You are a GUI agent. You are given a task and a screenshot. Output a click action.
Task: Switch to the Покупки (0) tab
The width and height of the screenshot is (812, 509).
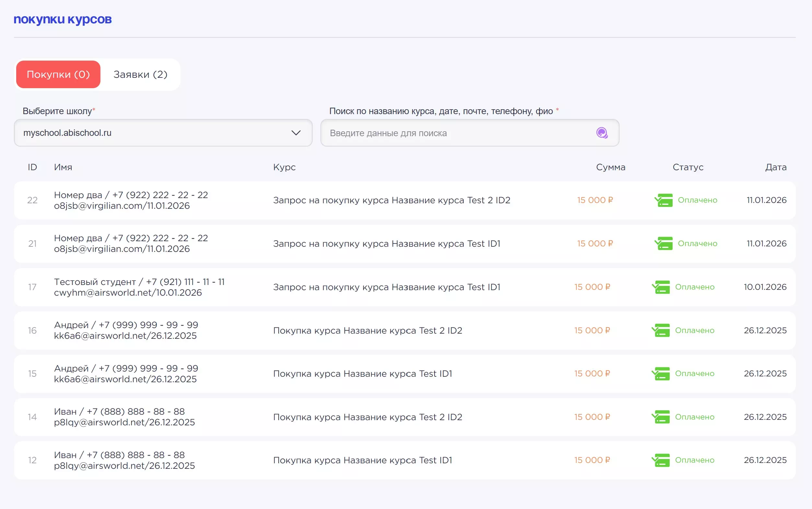point(58,74)
